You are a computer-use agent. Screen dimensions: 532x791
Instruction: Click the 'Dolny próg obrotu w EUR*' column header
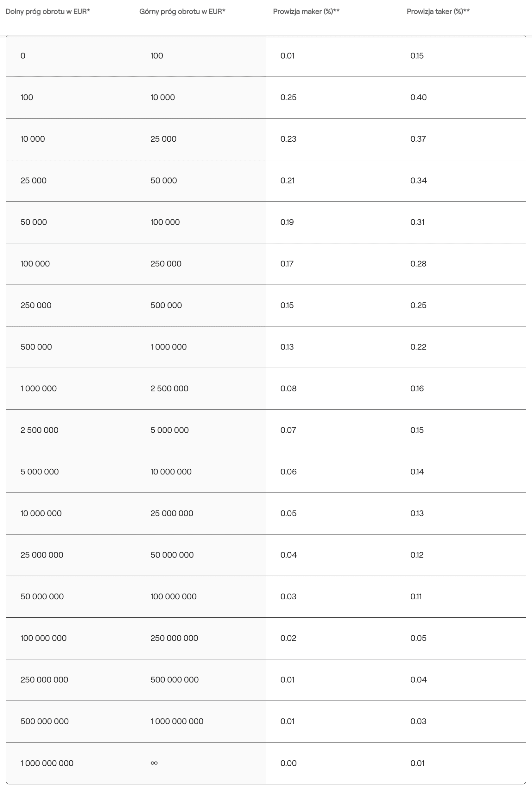point(48,11)
